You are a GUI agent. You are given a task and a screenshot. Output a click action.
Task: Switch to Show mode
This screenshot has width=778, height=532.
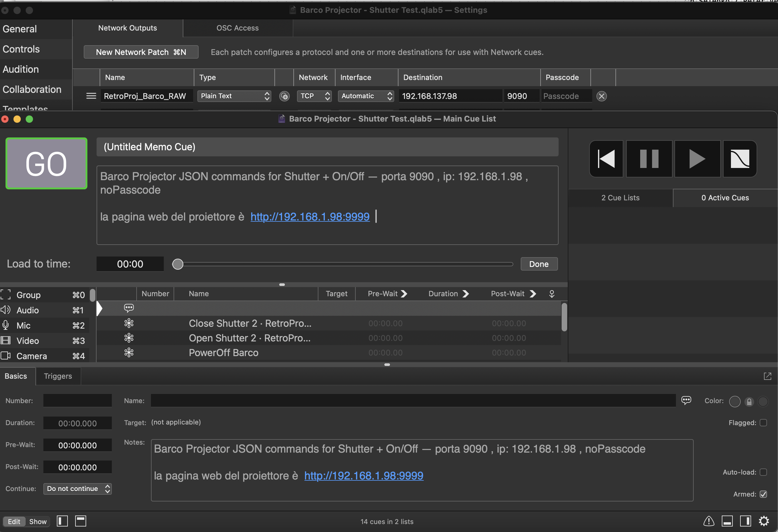(38, 522)
